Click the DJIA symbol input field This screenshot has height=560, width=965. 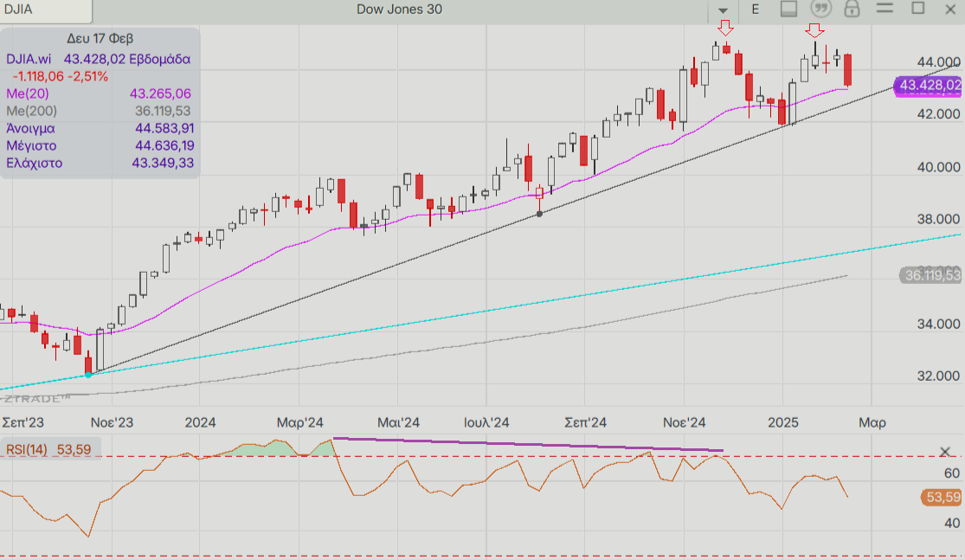pyautogui.click(x=46, y=10)
